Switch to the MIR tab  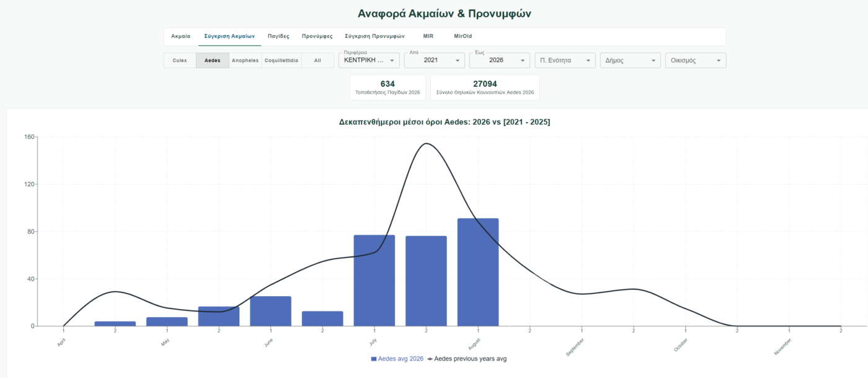[x=428, y=37]
